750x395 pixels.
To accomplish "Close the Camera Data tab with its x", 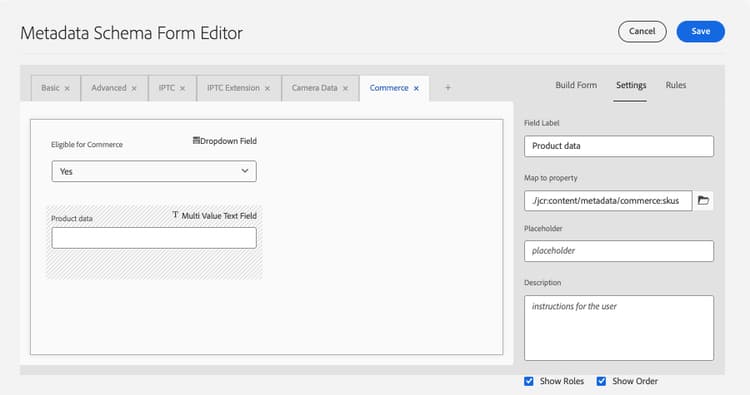I will coord(345,88).
